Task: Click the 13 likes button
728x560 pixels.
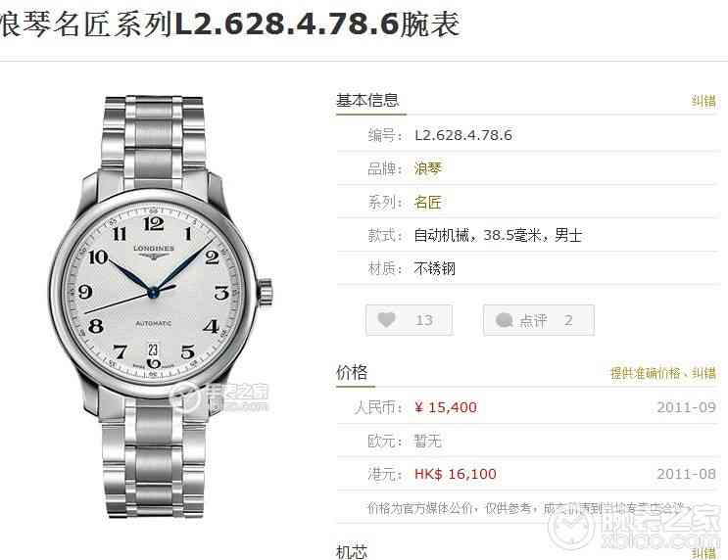Action: pyautogui.click(x=409, y=320)
